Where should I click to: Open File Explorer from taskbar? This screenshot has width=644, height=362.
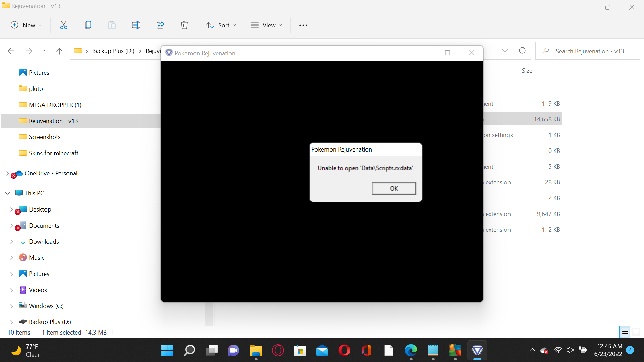pos(256,351)
